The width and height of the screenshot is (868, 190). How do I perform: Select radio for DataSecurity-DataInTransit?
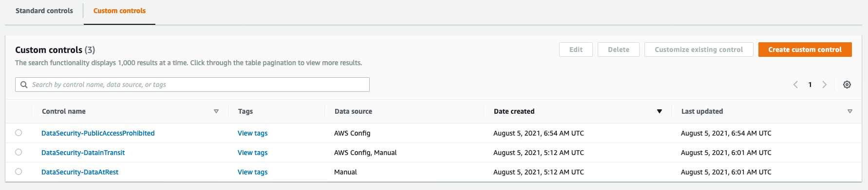[x=19, y=152]
